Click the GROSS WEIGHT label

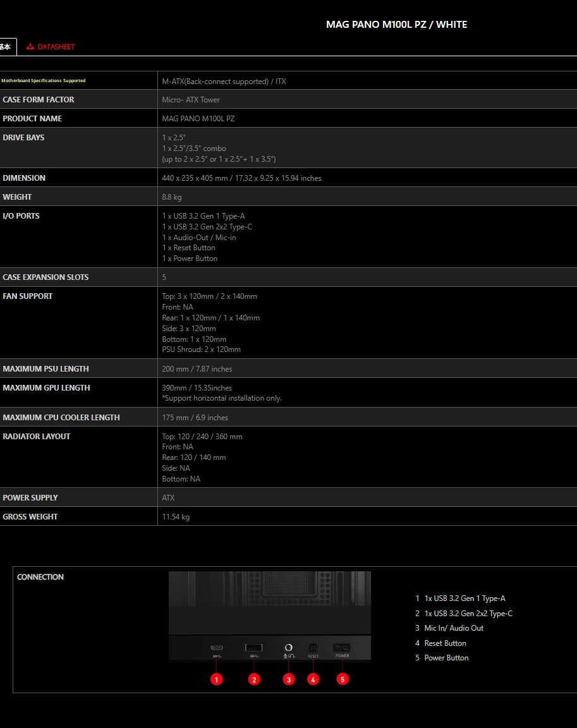[x=30, y=517]
